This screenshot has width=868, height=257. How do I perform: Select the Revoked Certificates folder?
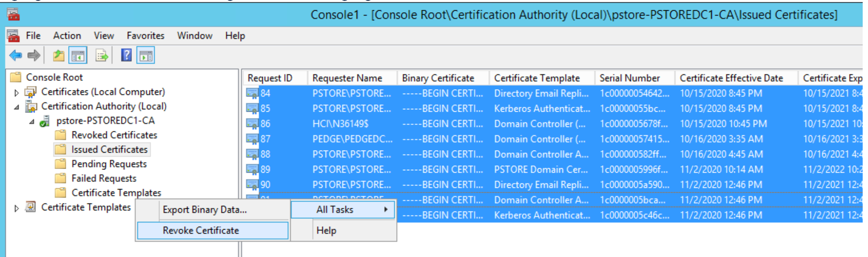(114, 135)
